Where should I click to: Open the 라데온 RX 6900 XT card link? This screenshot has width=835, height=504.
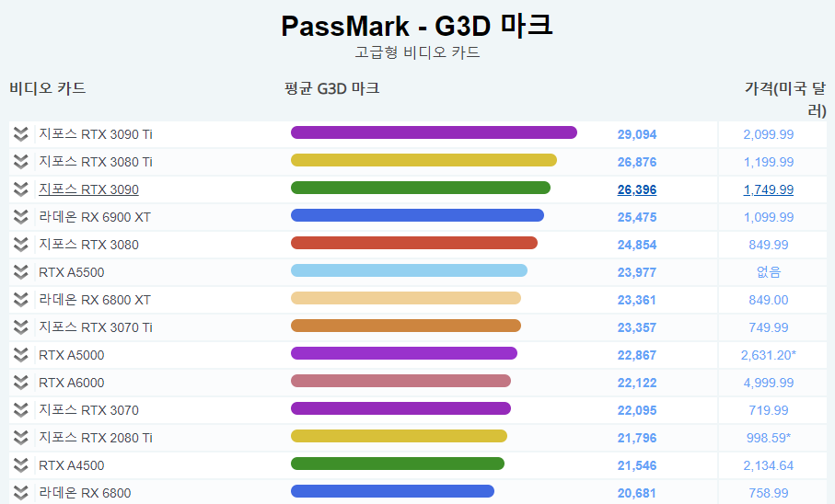(x=95, y=217)
